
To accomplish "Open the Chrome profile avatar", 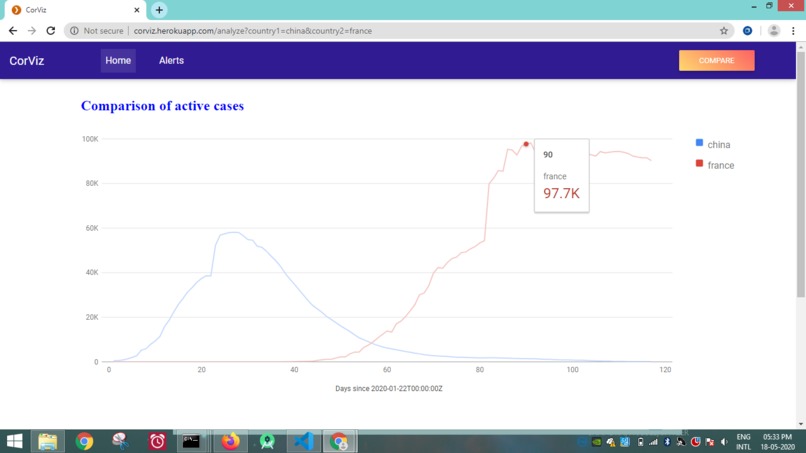I will (774, 31).
